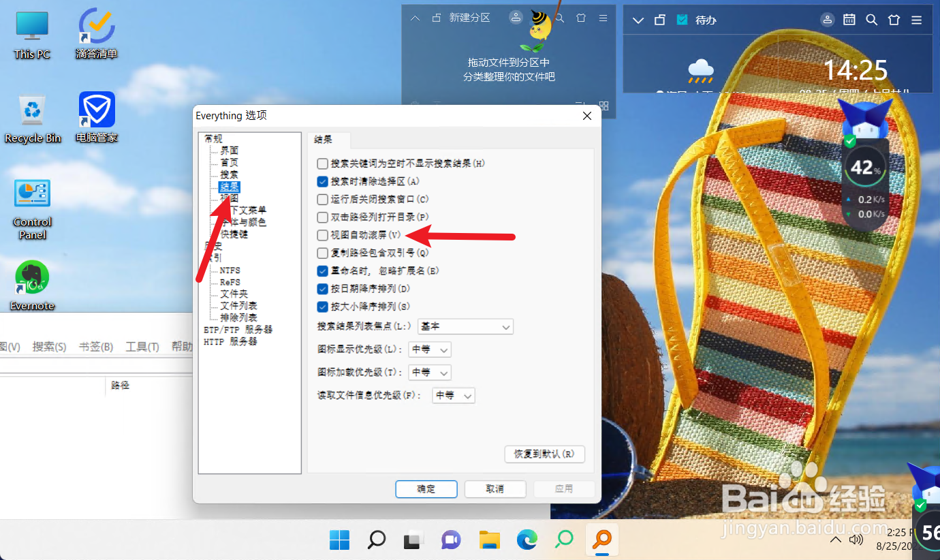Viewport: 940px width, 560px height.
Task: Click the search icon in 待办 widget
Action: (871, 20)
